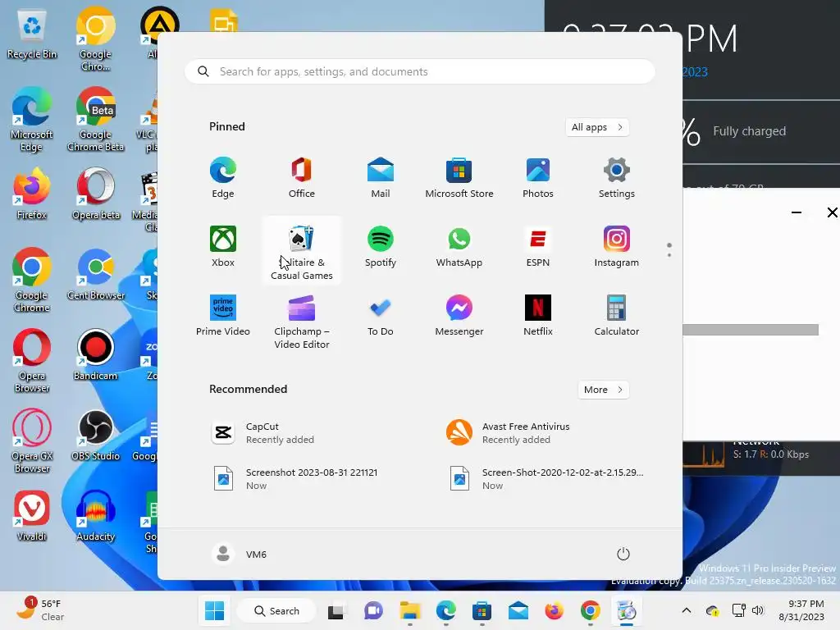Click the Start menu search field

(x=420, y=72)
